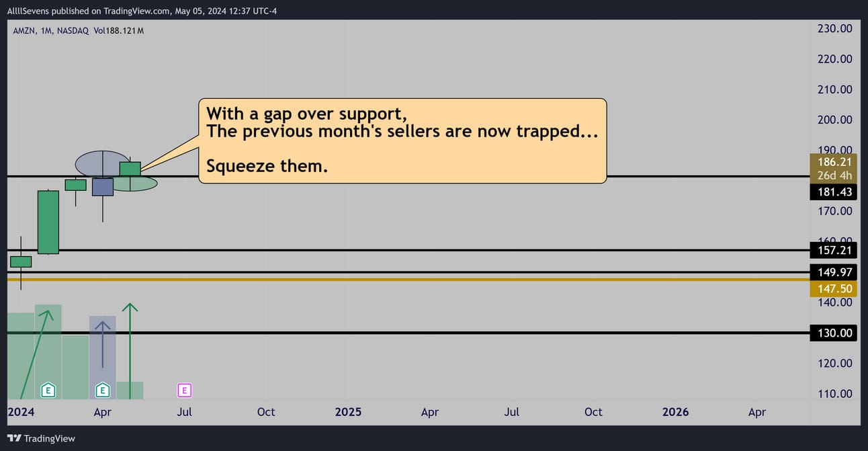
Task: Click the green earnings E icon near February
Action: tap(48, 389)
